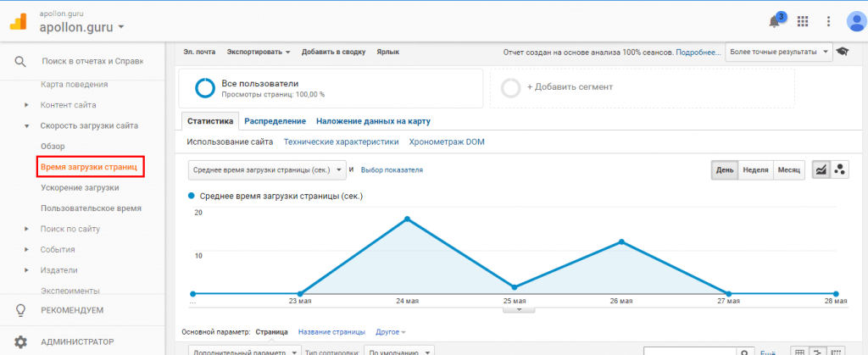Select Использование сайта sub-tab
Screen dimensions: 868x355
tap(230, 142)
